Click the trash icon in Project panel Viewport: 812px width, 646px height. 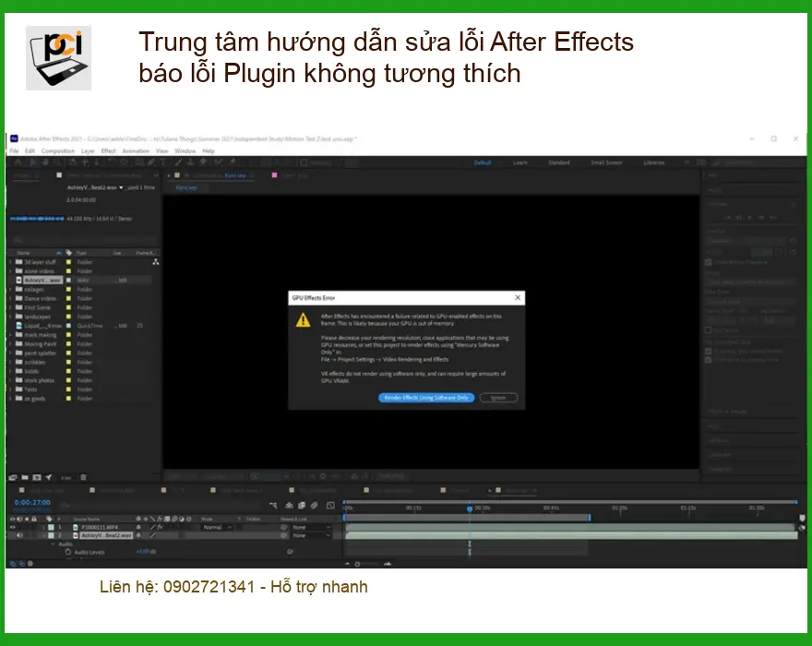pos(83,477)
